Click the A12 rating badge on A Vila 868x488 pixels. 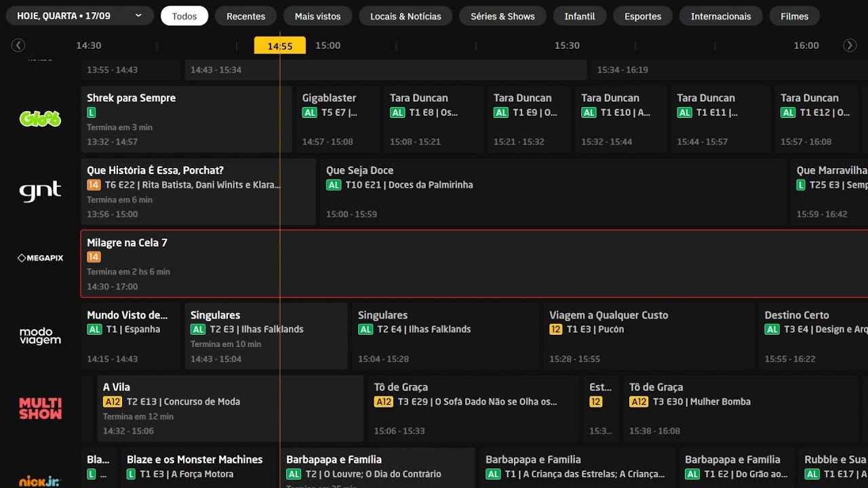[x=113, y=402]
